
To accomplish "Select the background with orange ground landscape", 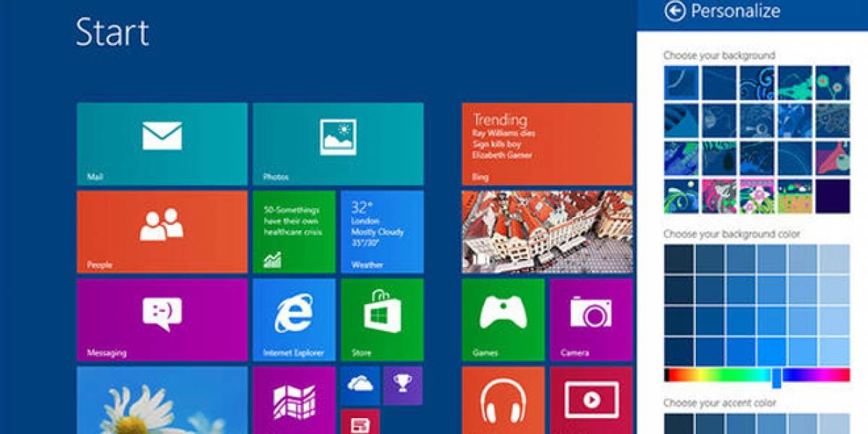I will click(x=795, y=196).
